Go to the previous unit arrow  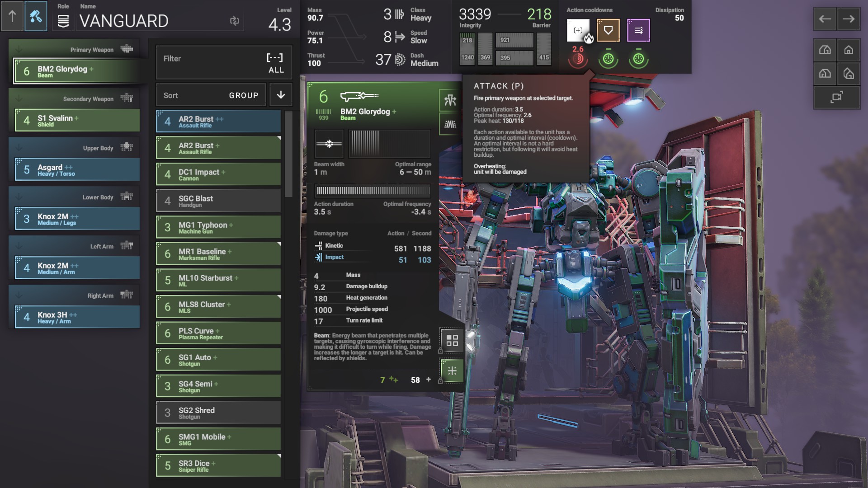pos(825,19)
